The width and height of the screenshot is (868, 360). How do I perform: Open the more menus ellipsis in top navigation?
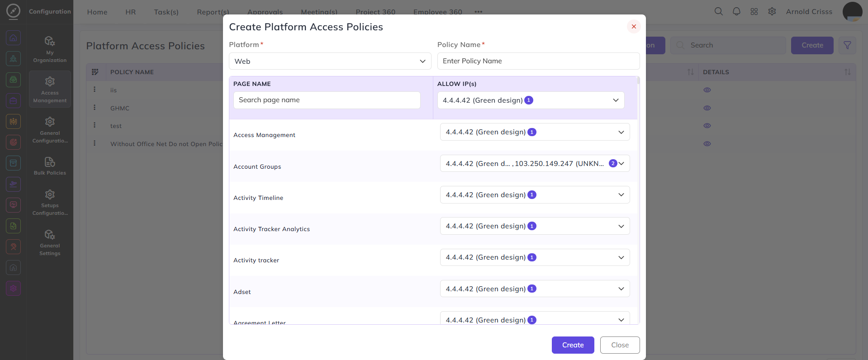(478, 12)
